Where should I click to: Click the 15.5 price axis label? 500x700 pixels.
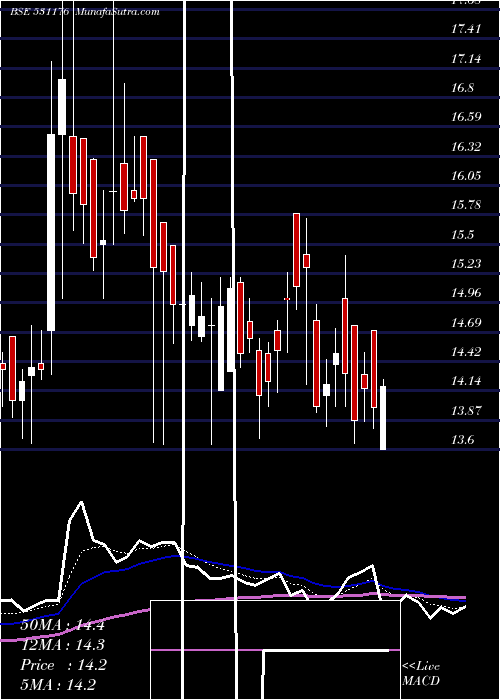tap(462, 235)
